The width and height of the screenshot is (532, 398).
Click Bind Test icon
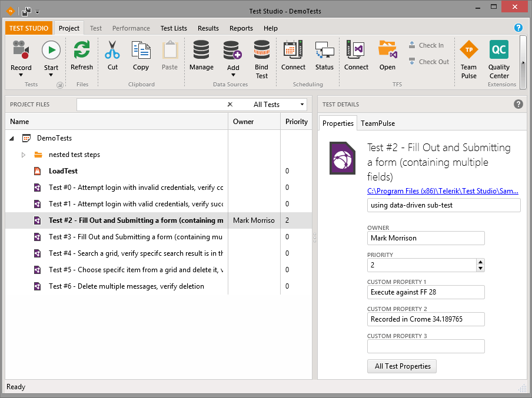tap(262, 50)
